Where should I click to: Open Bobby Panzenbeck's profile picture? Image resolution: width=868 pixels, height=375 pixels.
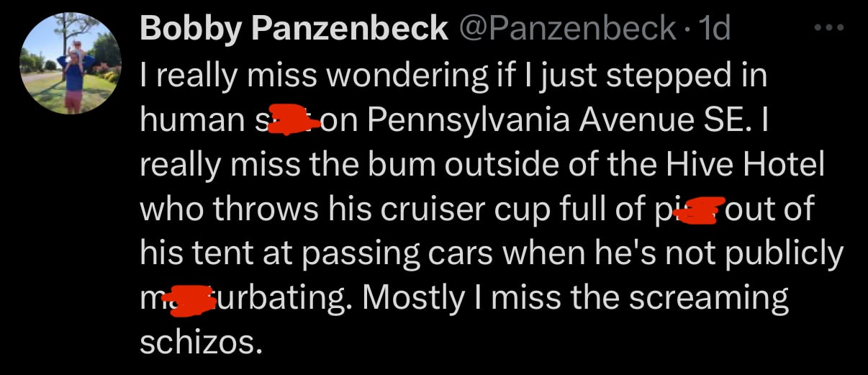pyautogui.click(x=71, y=63)
